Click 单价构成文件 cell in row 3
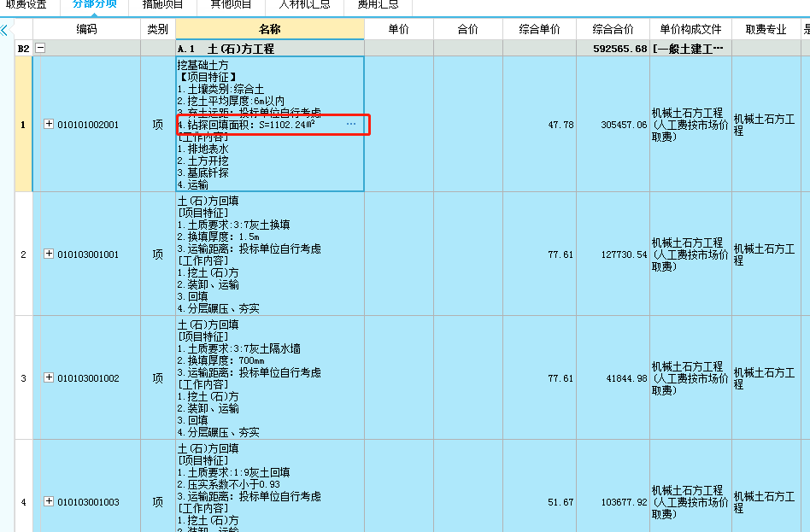 coord(690,378)
